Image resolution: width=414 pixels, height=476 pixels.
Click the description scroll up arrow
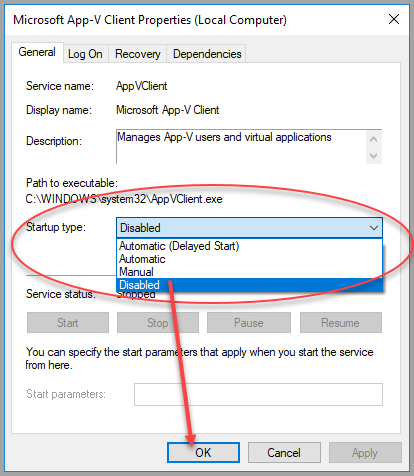click(374, 139)
